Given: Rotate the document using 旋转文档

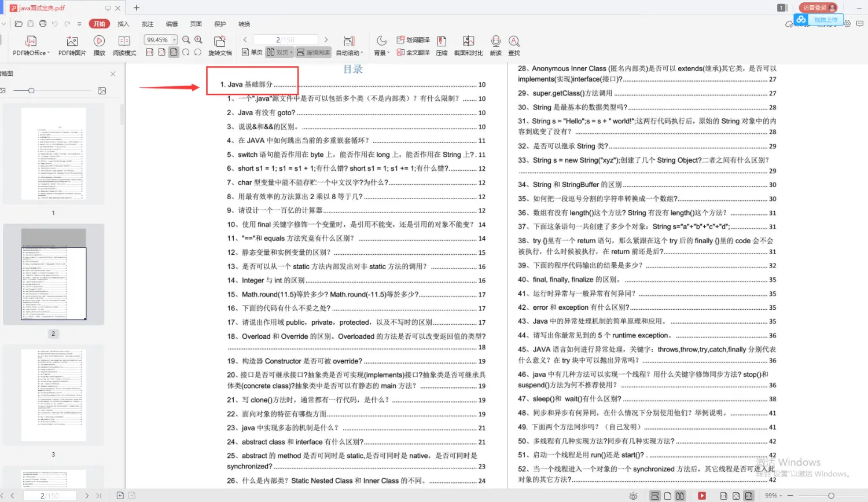Looking at the screenshot, I should click(219, 45).
